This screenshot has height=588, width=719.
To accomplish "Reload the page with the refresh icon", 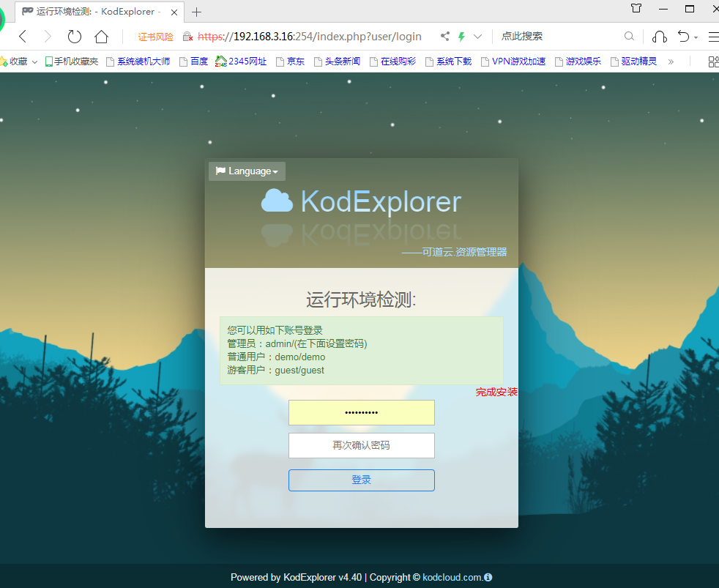I will tap(74, 36).
